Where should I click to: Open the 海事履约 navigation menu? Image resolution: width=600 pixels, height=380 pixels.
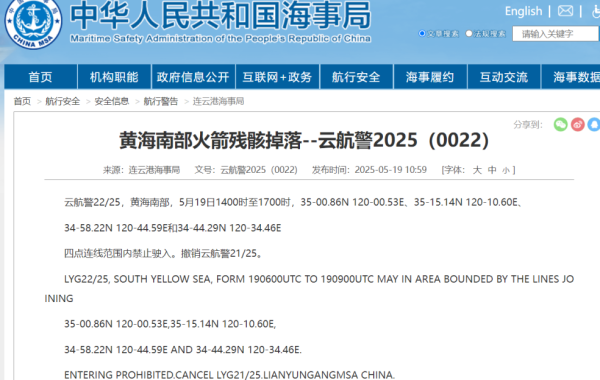point(430,77)
